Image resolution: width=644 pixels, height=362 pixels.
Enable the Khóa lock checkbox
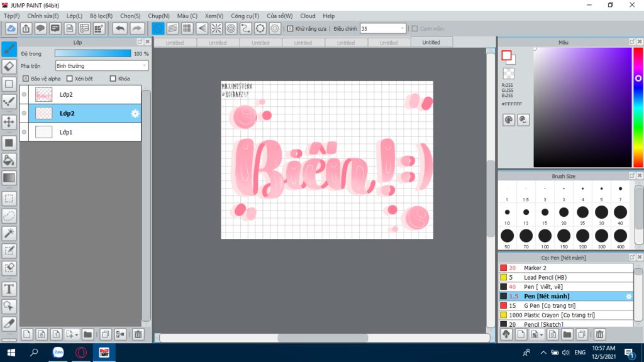[x=113, y=79]
